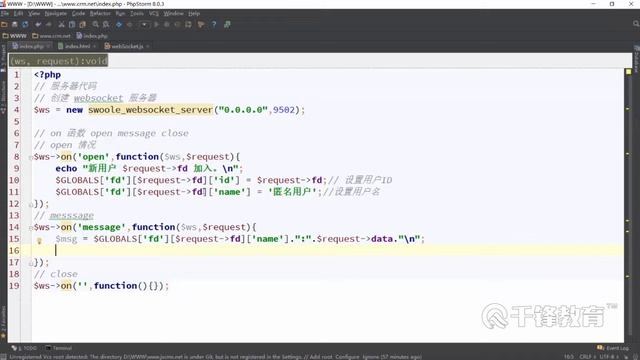The height and width of the screenshot is (360, 640).
Task: Click the intention lightbulb on line 15
Action: click(40, 241)
